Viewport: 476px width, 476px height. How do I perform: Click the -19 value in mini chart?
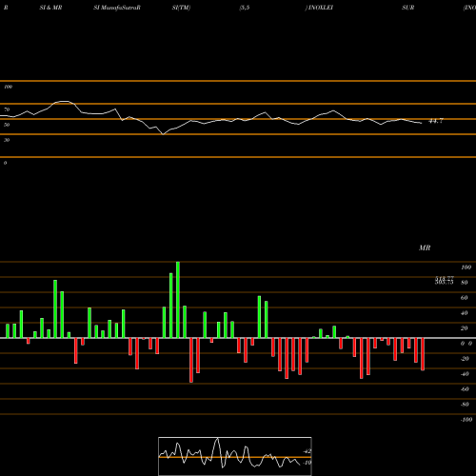[x=307, y=463]
